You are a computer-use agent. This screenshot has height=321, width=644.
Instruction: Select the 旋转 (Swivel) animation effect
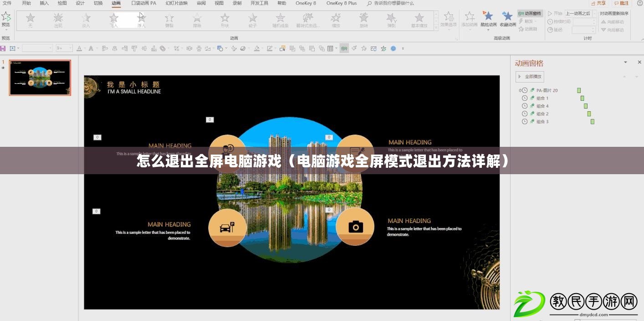click(363, 20)
